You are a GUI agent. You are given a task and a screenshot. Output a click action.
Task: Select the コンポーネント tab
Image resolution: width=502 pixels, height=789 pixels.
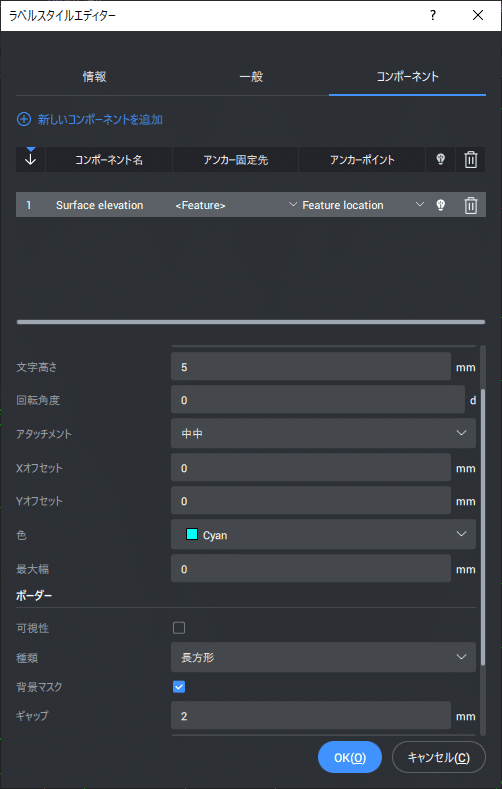[x=407, y=76]
